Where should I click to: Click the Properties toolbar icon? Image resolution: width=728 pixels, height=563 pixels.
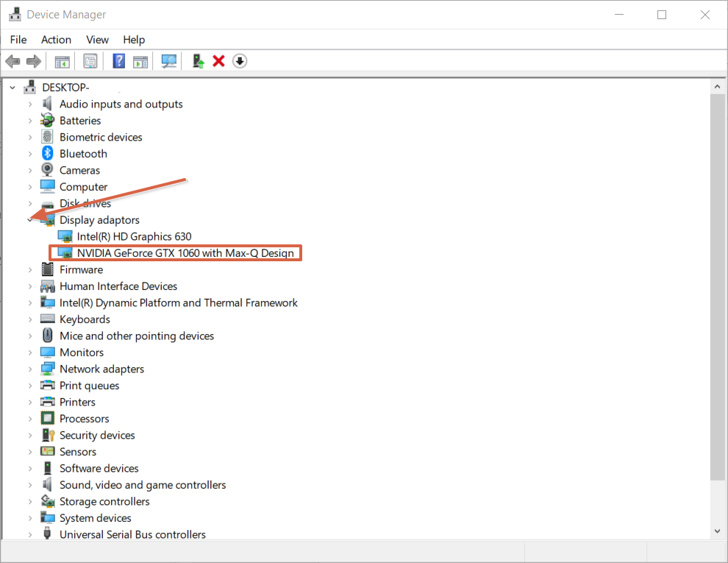pos(90,61)
